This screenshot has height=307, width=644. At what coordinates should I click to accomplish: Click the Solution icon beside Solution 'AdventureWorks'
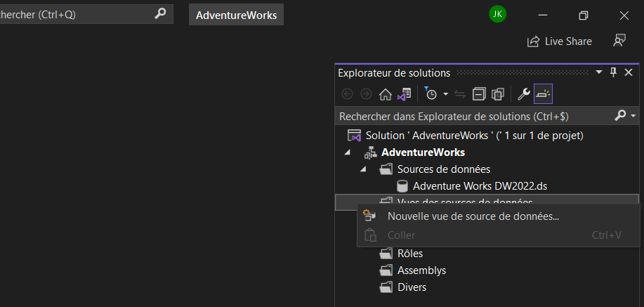pos(355,135)
